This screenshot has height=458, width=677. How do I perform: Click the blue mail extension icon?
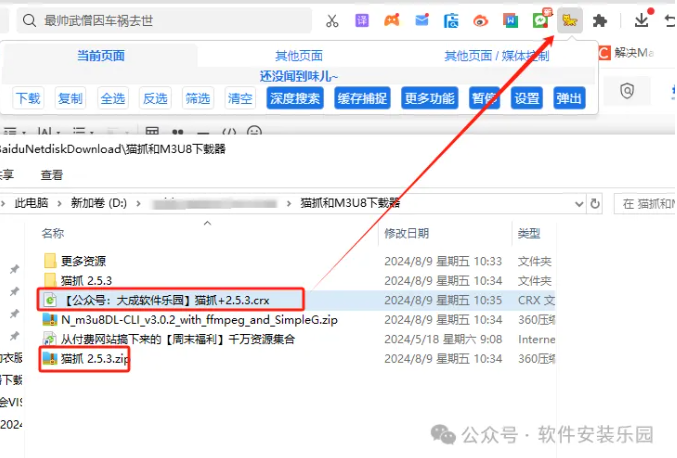pos(422,20)
